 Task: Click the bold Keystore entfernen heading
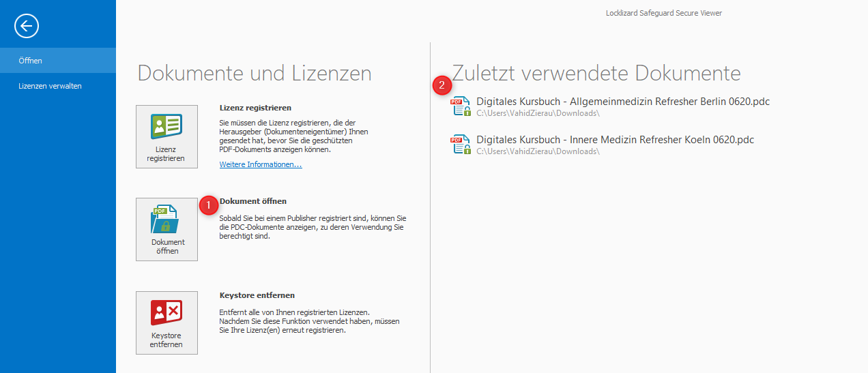coord(257,295)
